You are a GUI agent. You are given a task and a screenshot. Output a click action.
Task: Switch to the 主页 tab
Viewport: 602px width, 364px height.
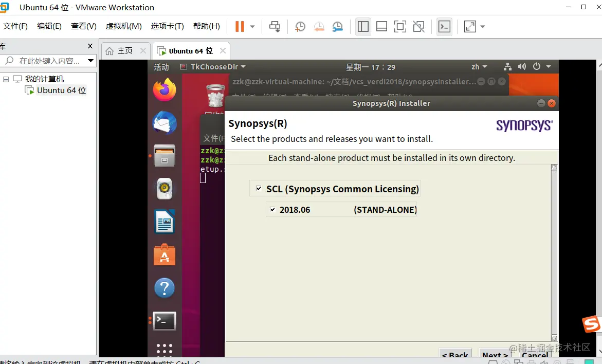(125, 51)
